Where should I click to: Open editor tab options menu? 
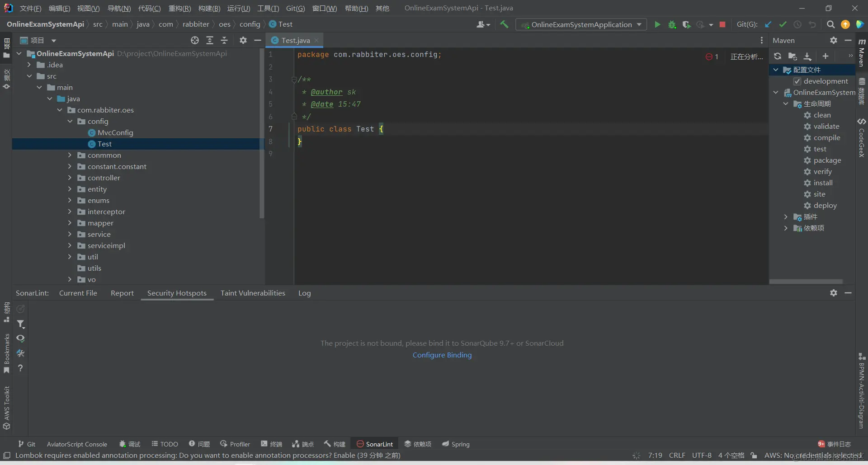762,40
